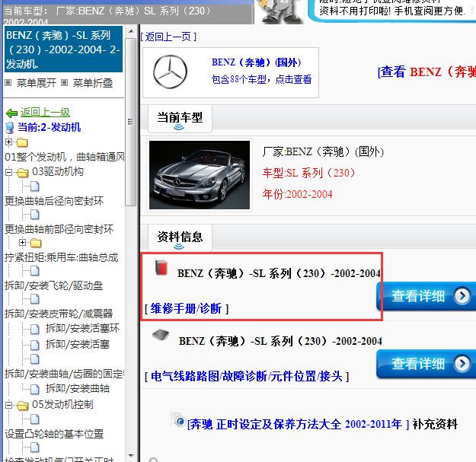
Task: Click the green back arrow icon
Action: (x=12, y=113)
